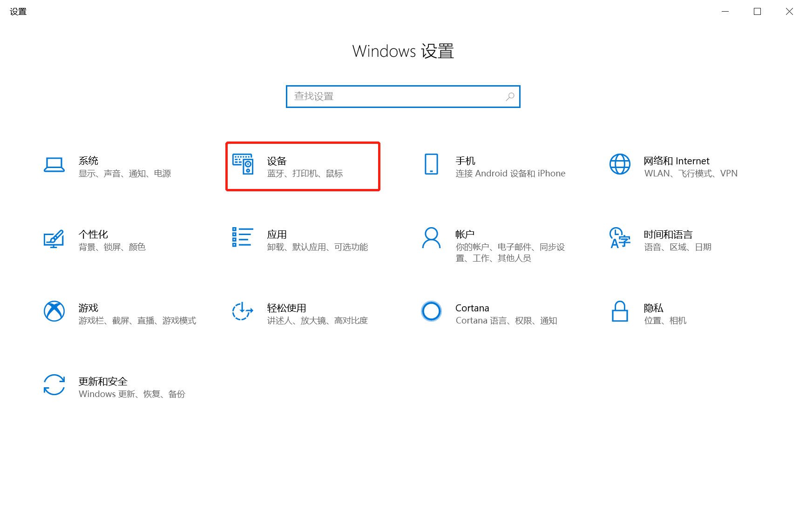Open the 隐私 (Privacy) lock icon
This screenshot has width=806, height=532.
point(620,312)
